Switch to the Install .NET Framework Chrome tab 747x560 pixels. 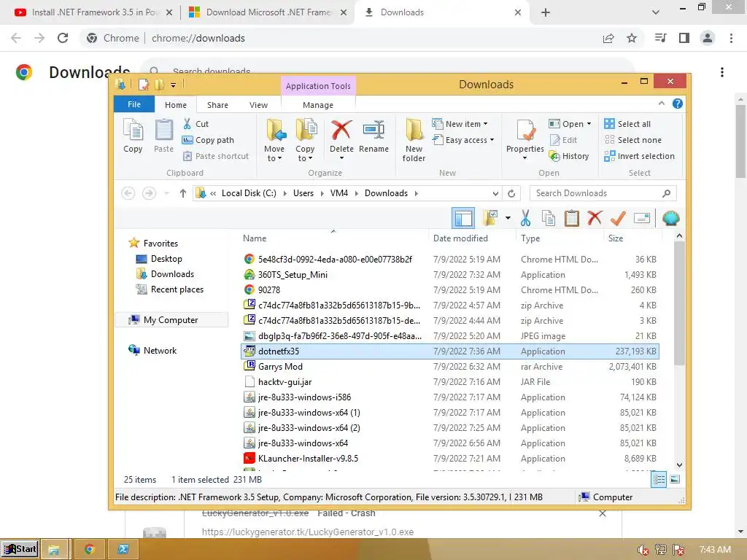coord(94,12)
